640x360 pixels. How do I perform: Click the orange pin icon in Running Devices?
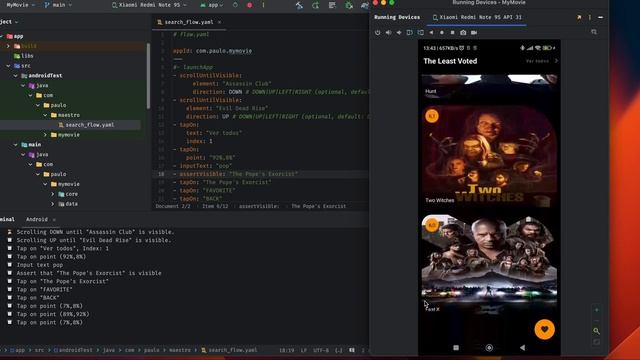[x=579, y=17]
